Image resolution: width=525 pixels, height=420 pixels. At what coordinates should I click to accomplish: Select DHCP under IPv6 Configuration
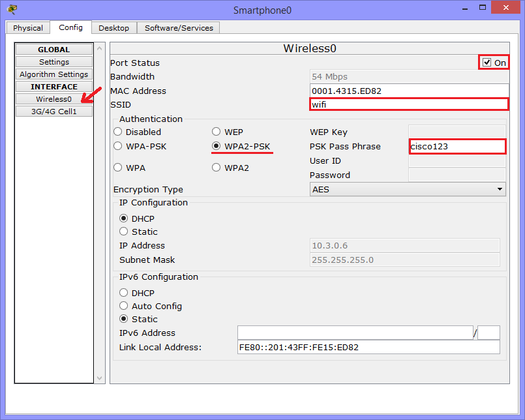(x=123, y=292)
